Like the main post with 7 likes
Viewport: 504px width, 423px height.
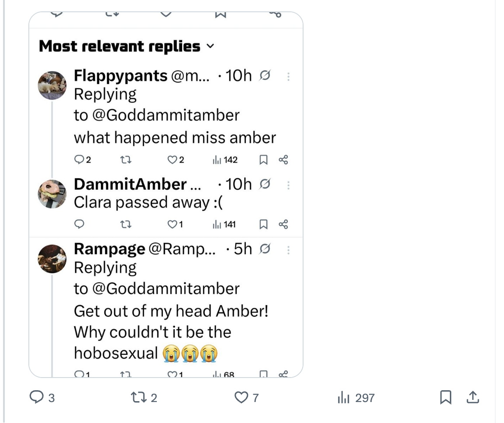click(x=241, y=397)
